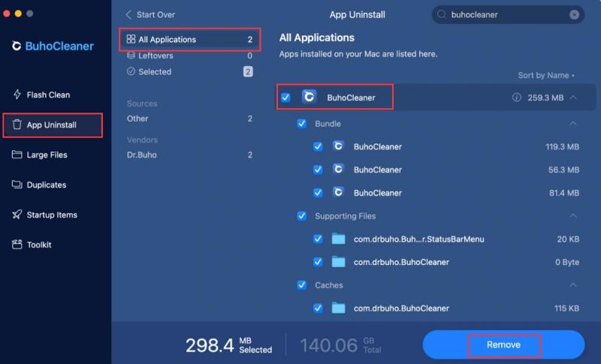This screenshot has height=364, width=601.
Task: Collapse the Supporting Files section chevron
Action: pyautogui.click(x=573, y=216)
